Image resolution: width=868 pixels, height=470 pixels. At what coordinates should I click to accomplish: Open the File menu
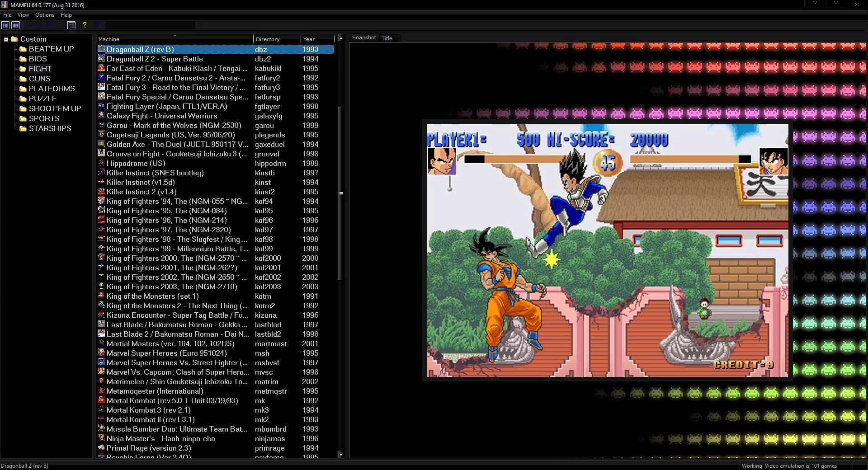click(x=7, y=15)
